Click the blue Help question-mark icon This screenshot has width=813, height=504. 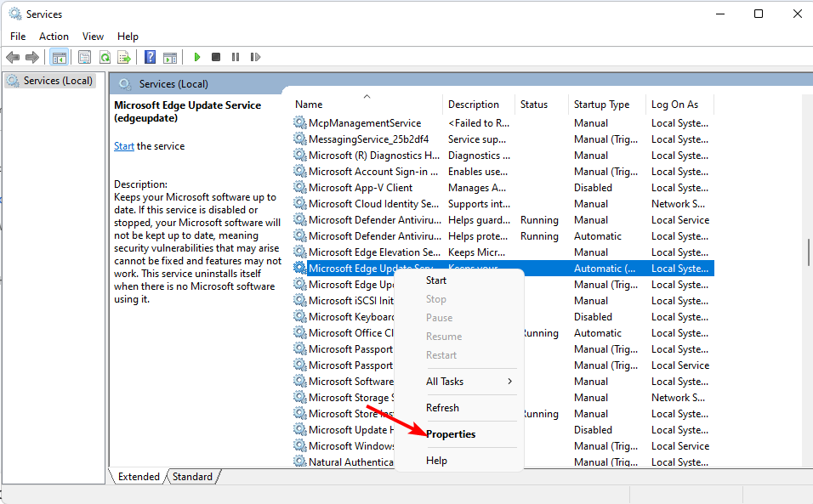click(x=150, y=56)
